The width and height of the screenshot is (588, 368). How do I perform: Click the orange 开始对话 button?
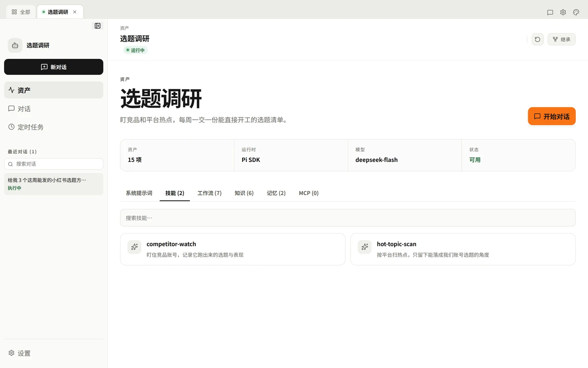click(x=552, y=116)
